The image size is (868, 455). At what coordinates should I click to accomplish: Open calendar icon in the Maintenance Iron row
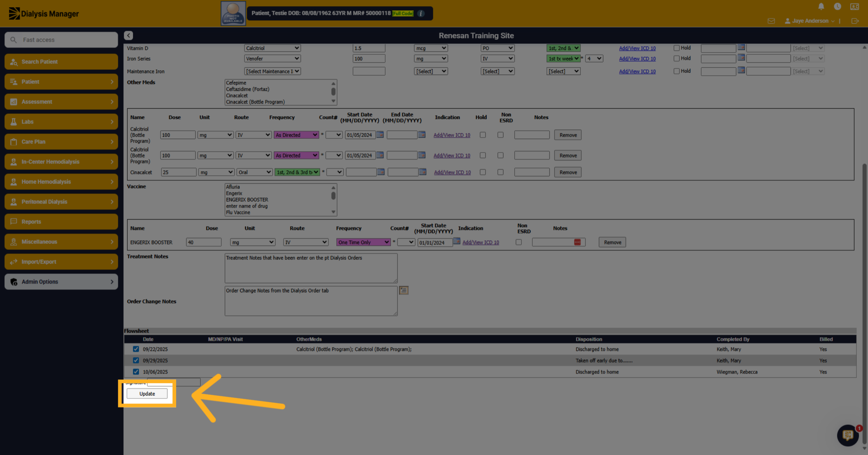(x=741, y=70)
